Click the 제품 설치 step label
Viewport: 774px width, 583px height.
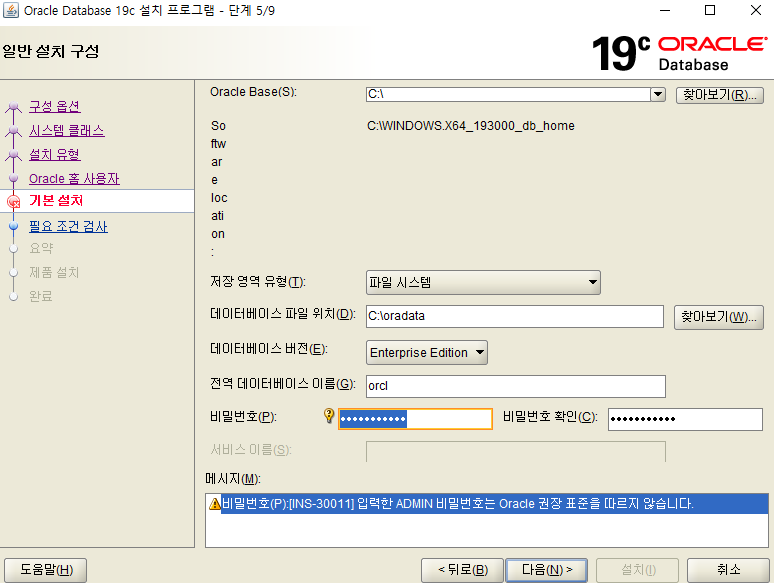point(54,272)
